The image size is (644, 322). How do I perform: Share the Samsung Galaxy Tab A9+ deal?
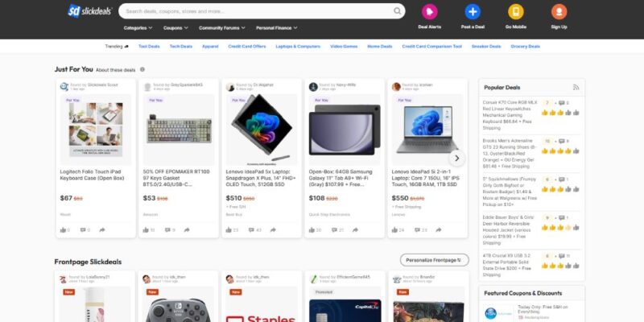355,230
